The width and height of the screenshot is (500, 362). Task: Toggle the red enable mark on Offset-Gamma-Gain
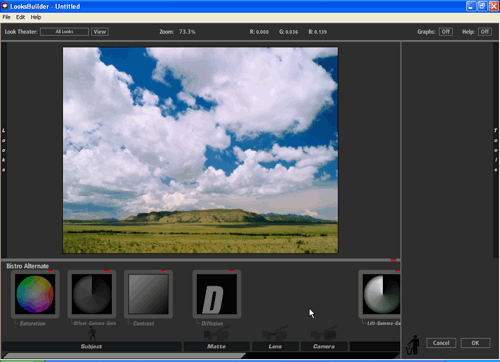coord(106,272)
